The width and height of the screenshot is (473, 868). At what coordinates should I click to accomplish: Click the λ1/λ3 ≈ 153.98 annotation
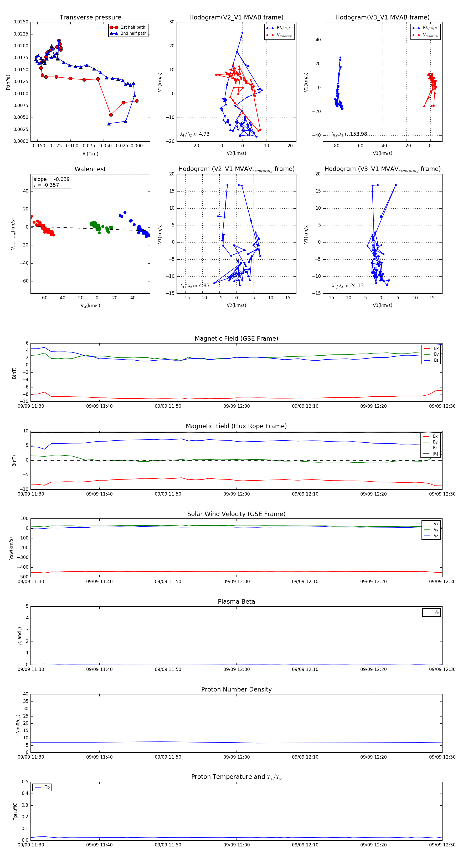click(349, 134)
